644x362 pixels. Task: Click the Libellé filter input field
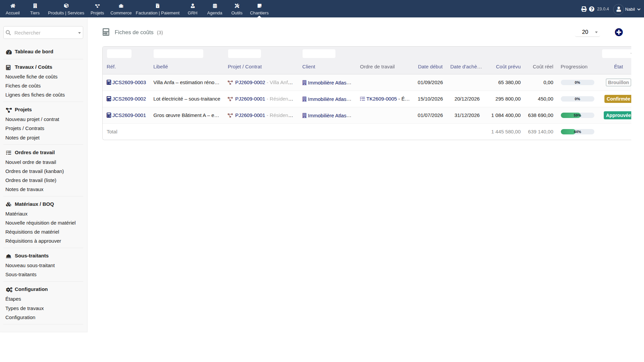tap(178, 54)
